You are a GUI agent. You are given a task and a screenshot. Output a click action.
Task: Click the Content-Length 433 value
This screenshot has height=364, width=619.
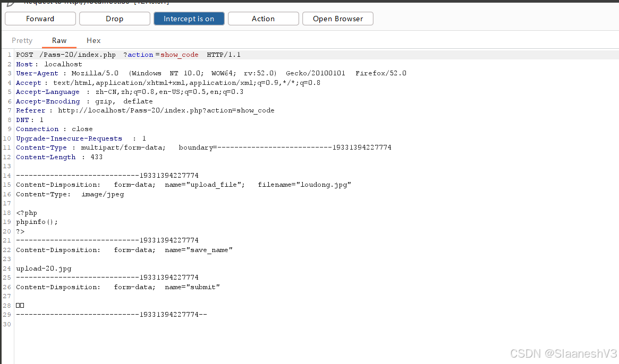coord(96,157)
